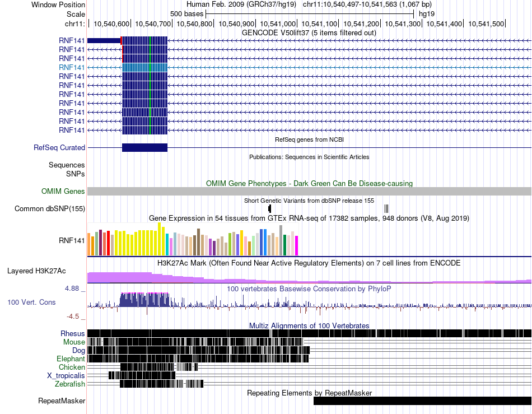
Task: Open the GTEx Gene Expression track title
Action: pos(309,218)
